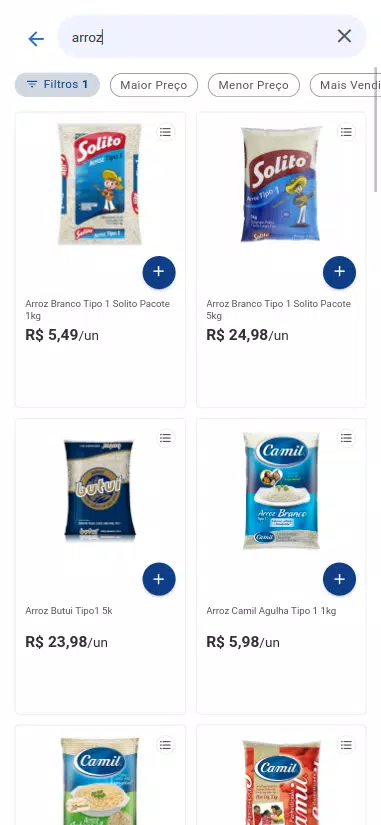Screen dimensions: 381x825
Task: Open the Solito 1kg product image
Action: [99, 184]
